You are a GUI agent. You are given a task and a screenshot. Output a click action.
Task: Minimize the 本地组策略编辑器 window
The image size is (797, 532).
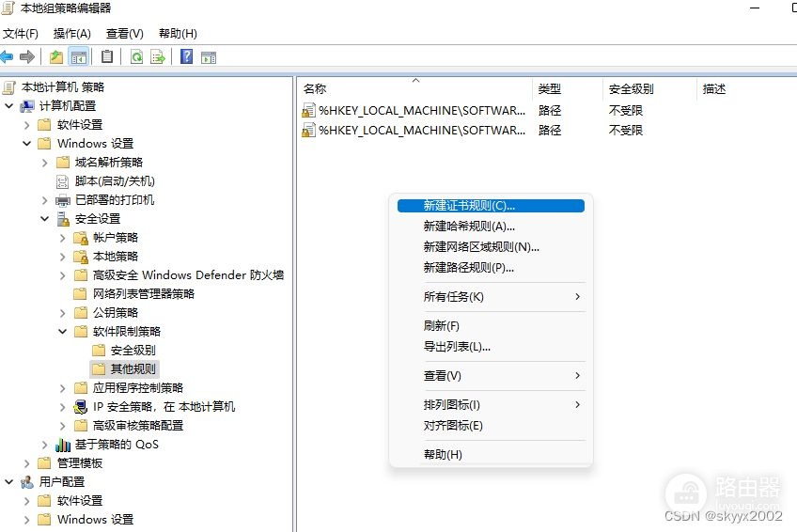(755, 8)
